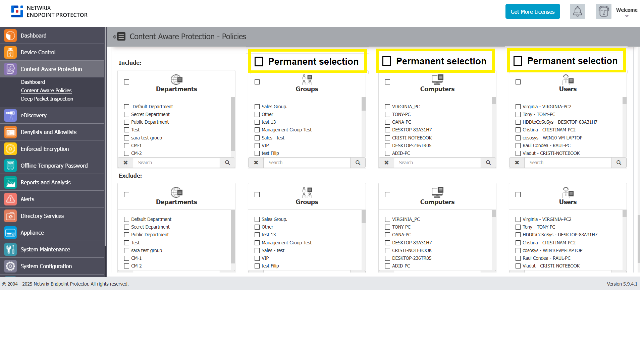Open eDiscovery from the sidebar icon
The height and width of the screenshot is (362, 644).
(x=10, y=115)
